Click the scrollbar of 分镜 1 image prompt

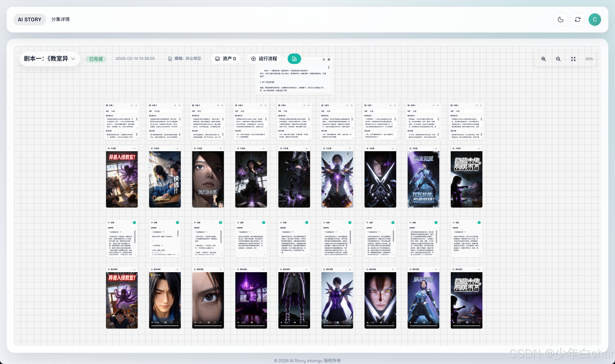click(x=137, y=119)
